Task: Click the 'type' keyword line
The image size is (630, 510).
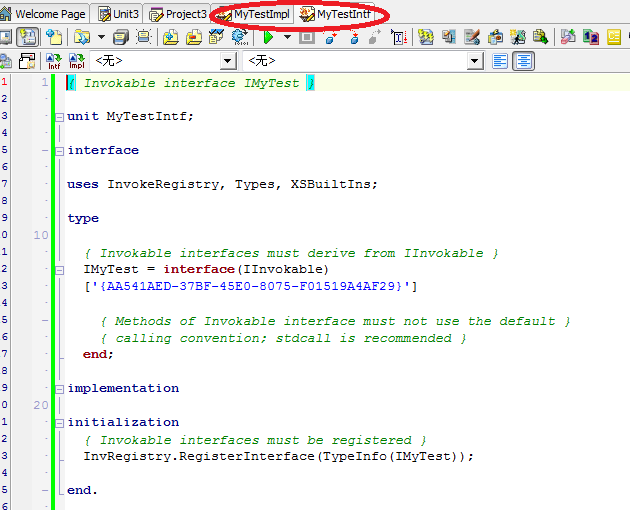Action: (83, 219)
